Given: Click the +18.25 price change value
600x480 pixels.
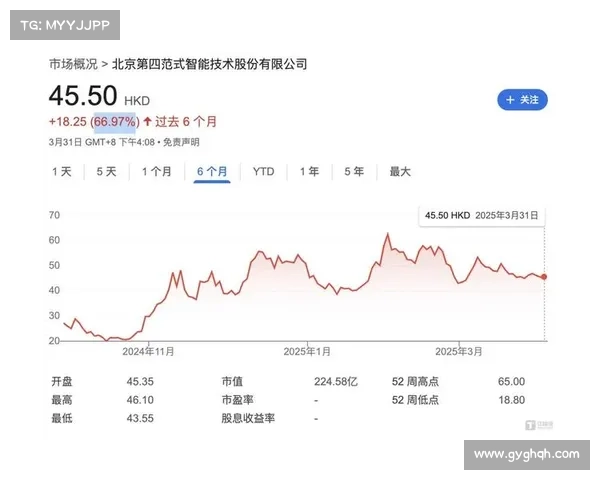Looking at the screenshot, I should (x=68, y=122).
